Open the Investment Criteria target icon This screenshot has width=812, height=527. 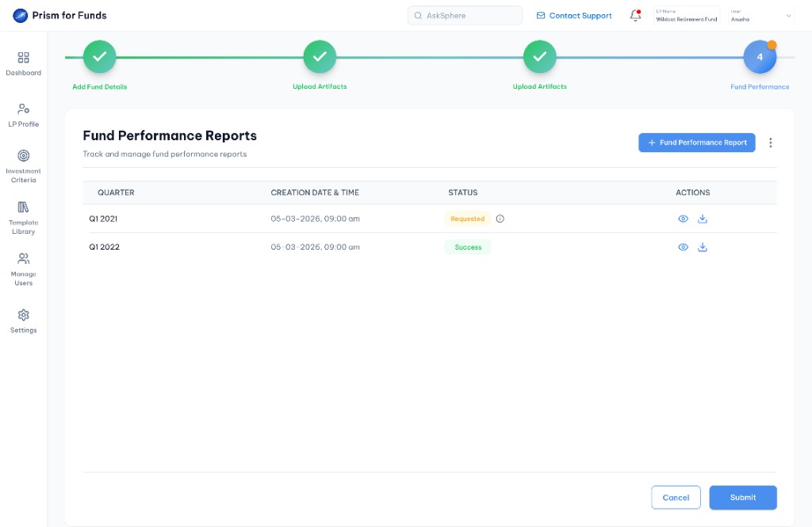tap(23, 155)
